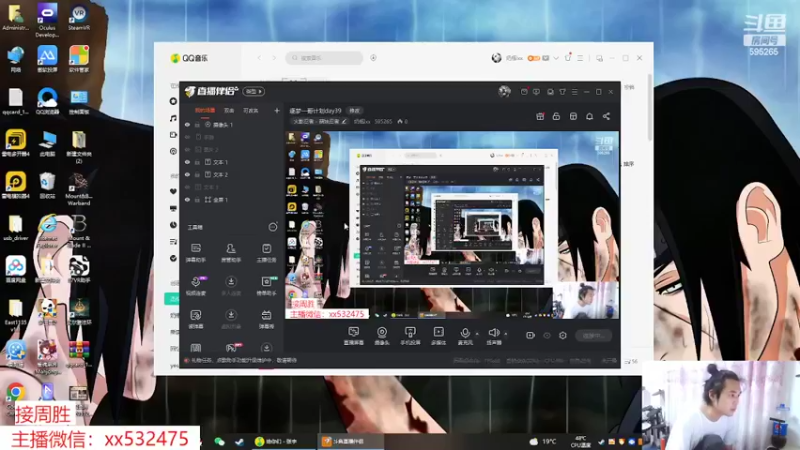
Task: Expand microphone options arrow
Action: (477, 334)
